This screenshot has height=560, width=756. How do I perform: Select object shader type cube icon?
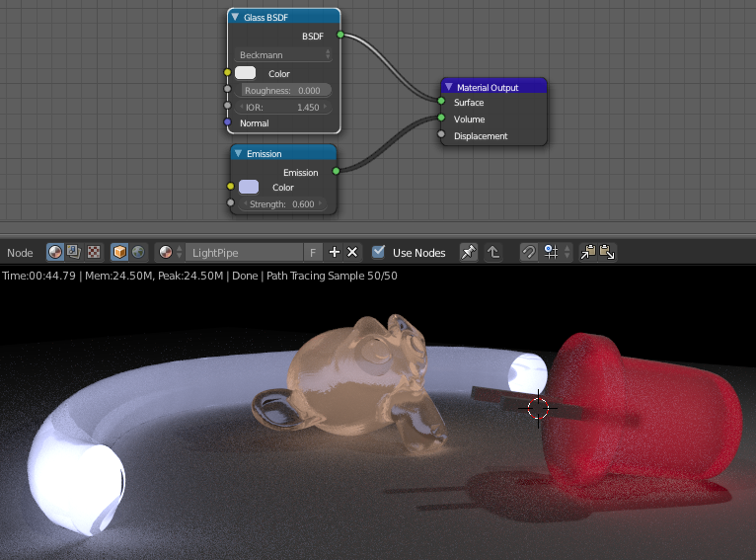(119, 252)
